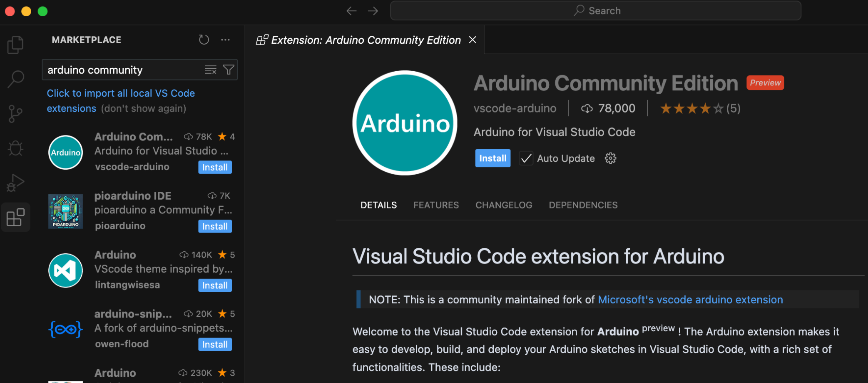
Task: Open the Explorer view in activity bar
Action: tap(15, 45)
